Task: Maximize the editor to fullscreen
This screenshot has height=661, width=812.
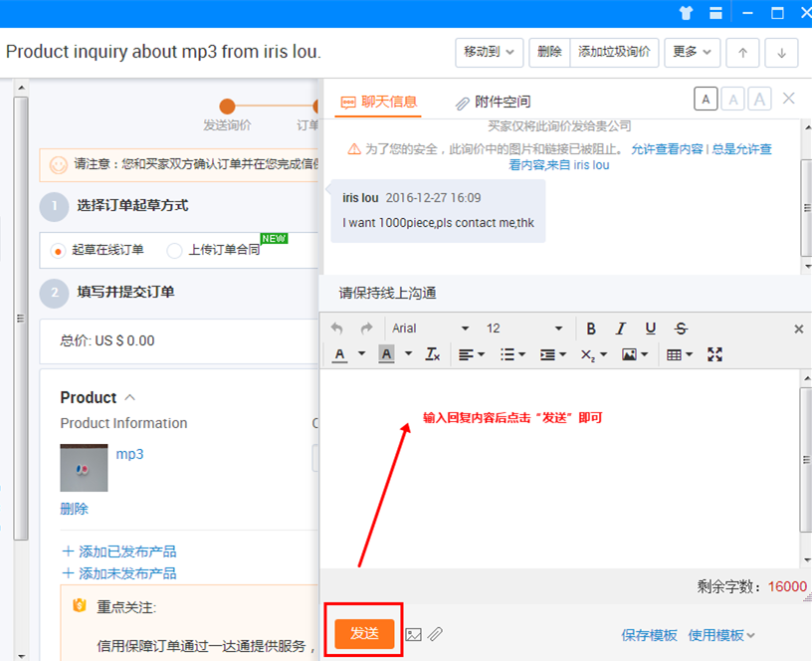Action: point(714,354)
